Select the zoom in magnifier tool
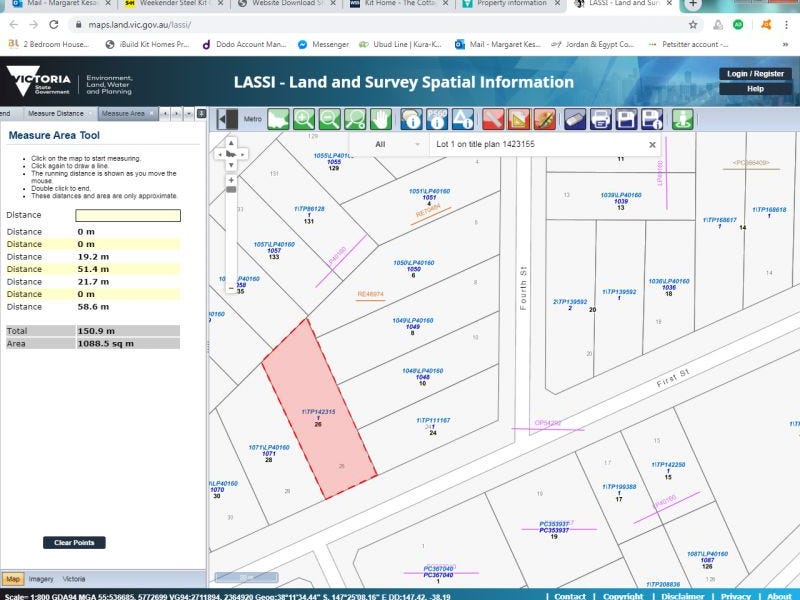This screenshot has width=800, height=600. [304, 119]
